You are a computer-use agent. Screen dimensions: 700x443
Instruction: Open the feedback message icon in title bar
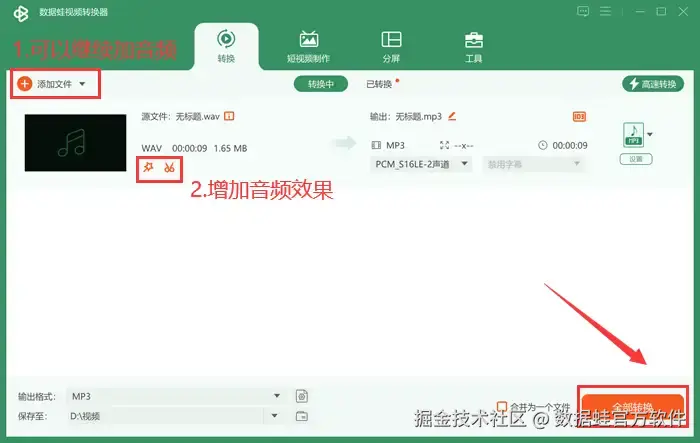coord(583,11)
